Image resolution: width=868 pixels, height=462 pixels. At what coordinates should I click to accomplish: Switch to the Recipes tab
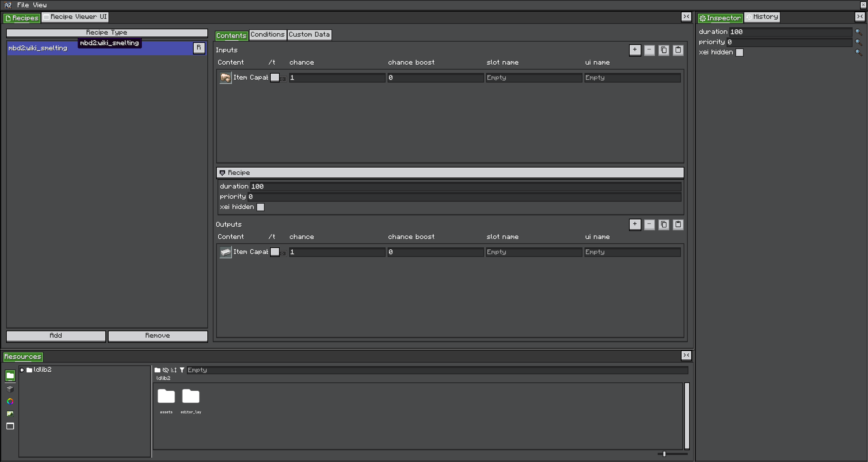click(22, 18)
